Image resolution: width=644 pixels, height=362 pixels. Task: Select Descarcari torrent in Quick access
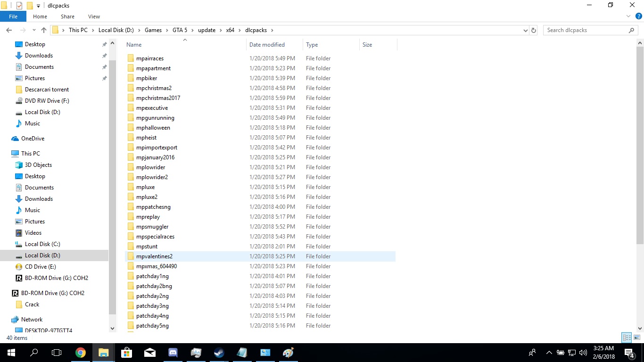point(47,90)
